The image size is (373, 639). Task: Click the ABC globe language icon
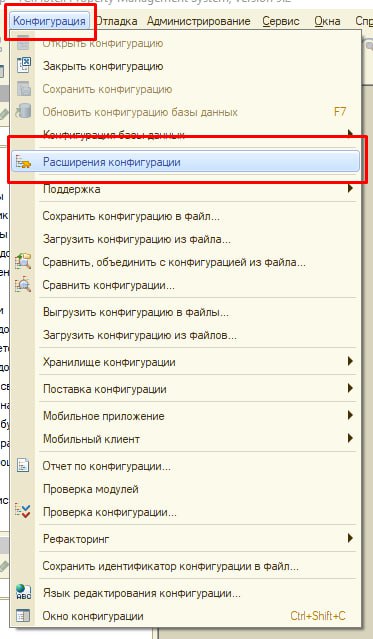(x=24, y=592)
